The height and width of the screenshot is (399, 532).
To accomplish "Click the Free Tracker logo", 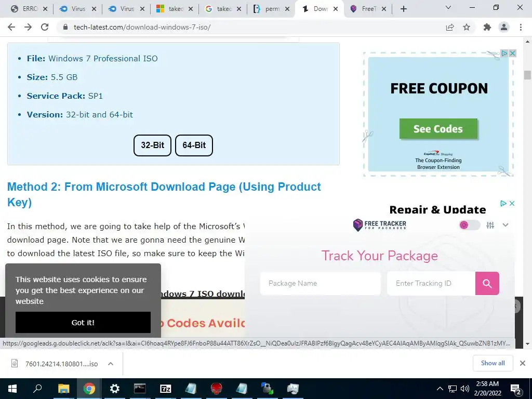I will pyautogui.click(x=379, y=224).
